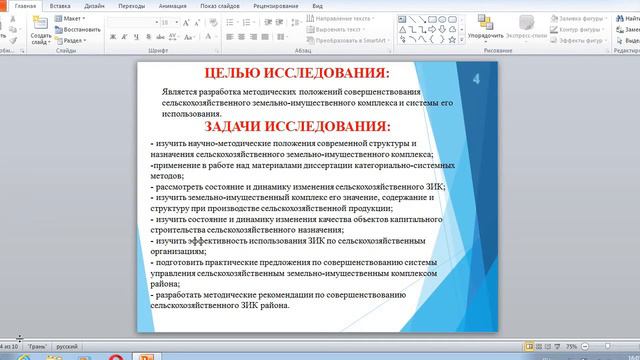640x360 pixels.
Task: Click the zoom out minus button
Action: (585, 347)
